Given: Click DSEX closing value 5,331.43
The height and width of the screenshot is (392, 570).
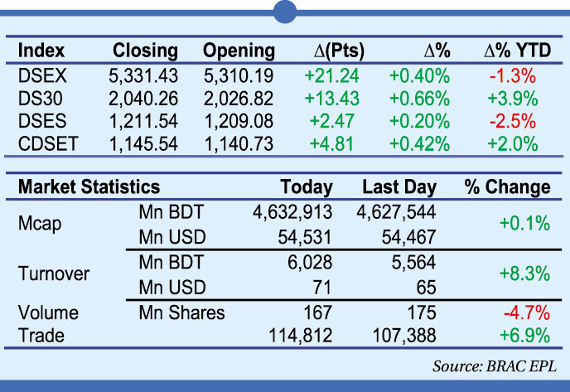Looking at the screenshot, I should 143,75.
